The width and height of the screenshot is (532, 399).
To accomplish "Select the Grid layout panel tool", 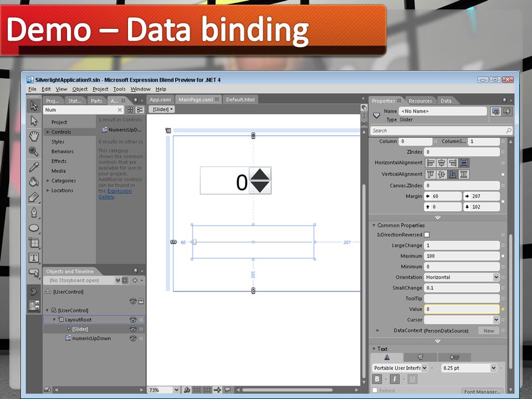I will point(34,243).
